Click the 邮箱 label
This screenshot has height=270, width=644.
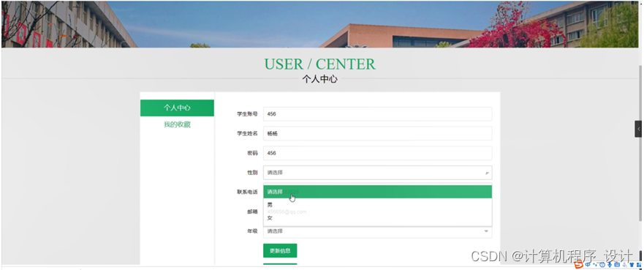252,211
